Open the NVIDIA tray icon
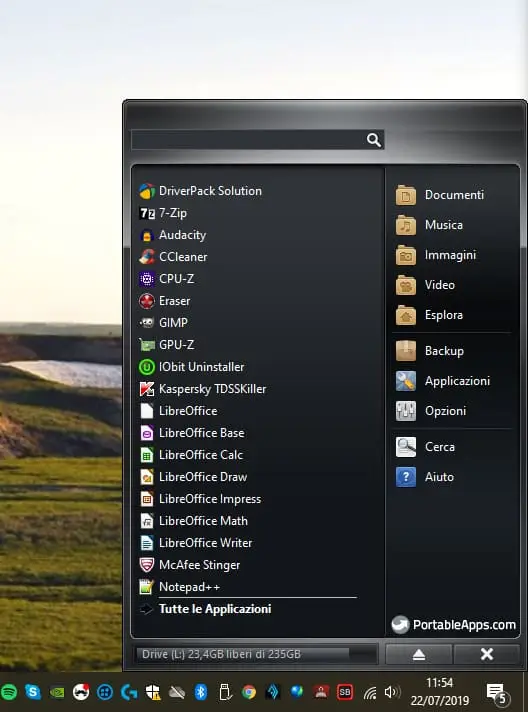This screenshot has width=528, height=712. coord(57,693)
